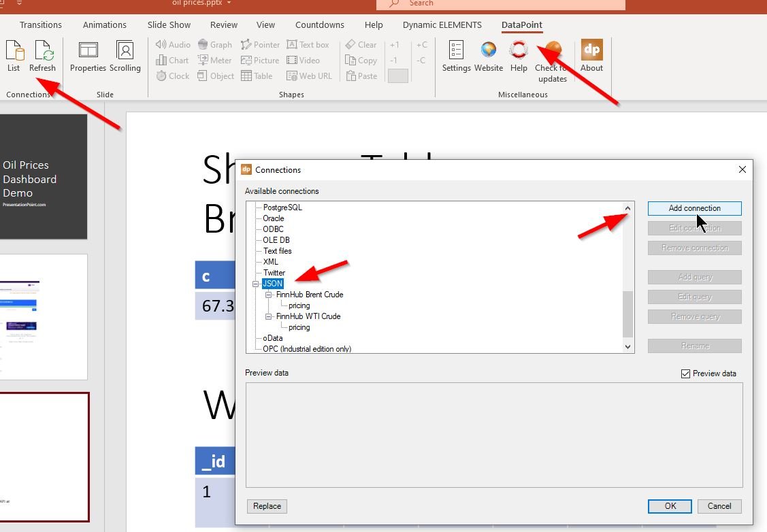Click the About DataPoint icon
Viewport: 767px width, 532px height.
click(x=591, y=56)
